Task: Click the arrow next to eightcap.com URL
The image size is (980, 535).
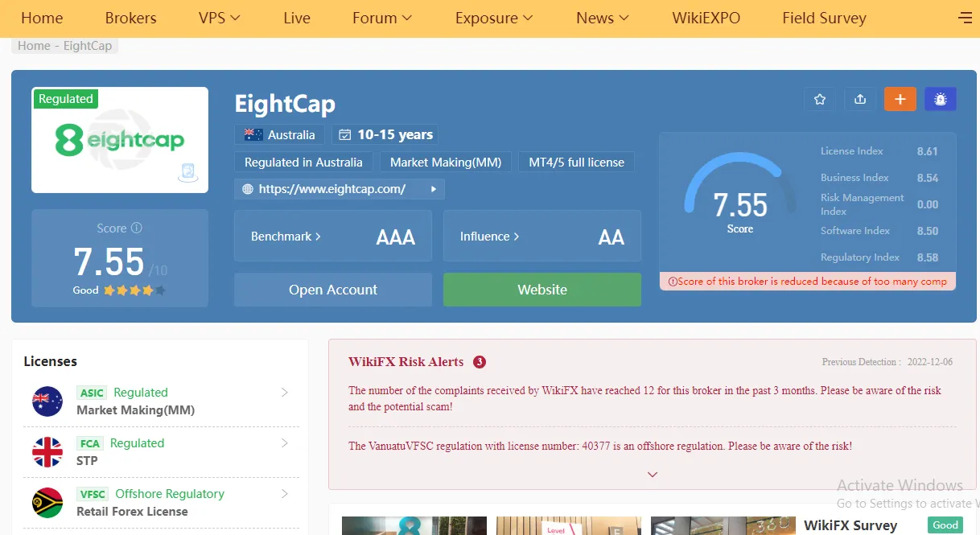Action: click(x=434, y=189)
